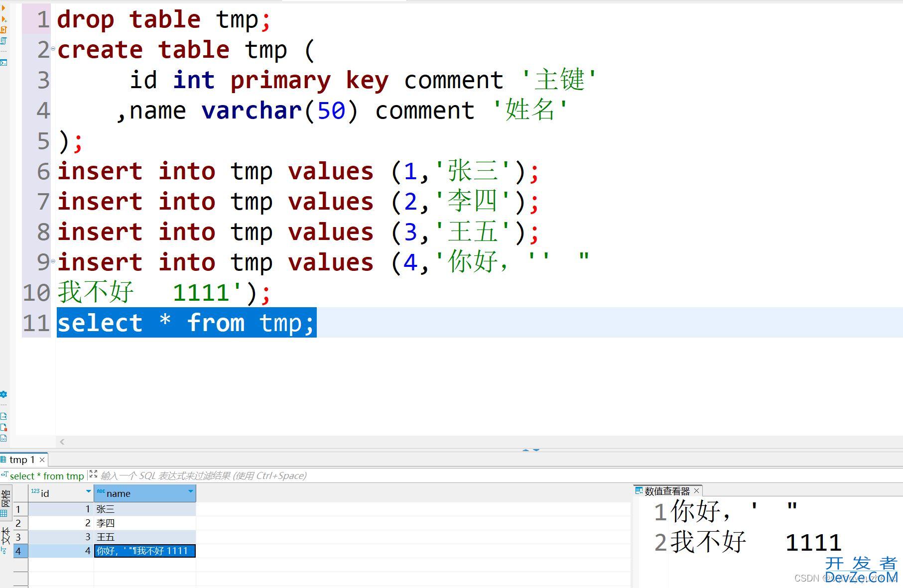Screen dimensions: 903x588
Task: Click the name cell '王五'
Action: [145, 537]
